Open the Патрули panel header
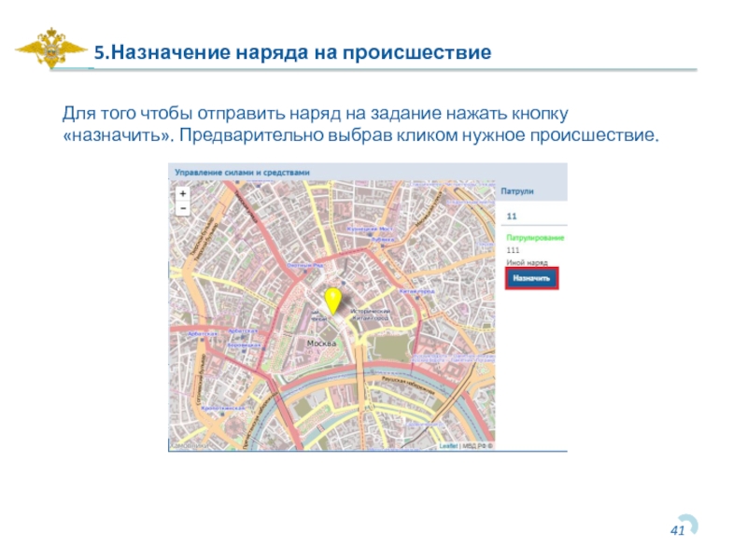 [x=517, y=189]
